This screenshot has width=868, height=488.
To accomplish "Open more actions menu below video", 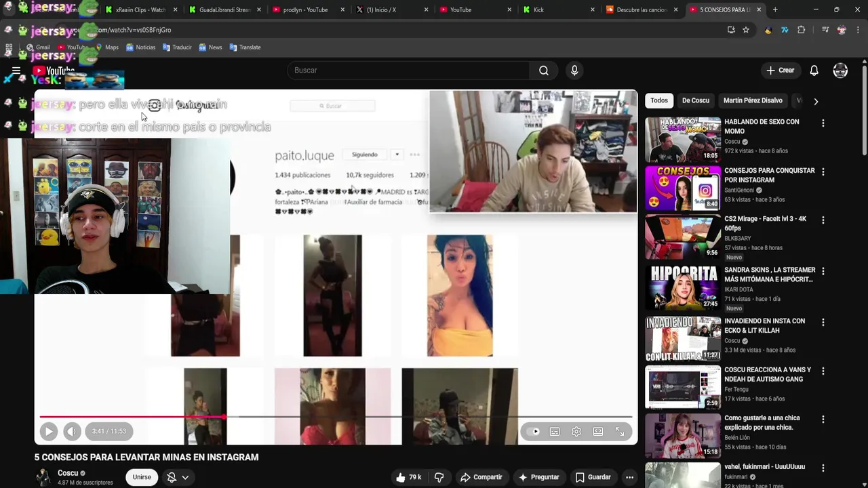I will [629, 477].
